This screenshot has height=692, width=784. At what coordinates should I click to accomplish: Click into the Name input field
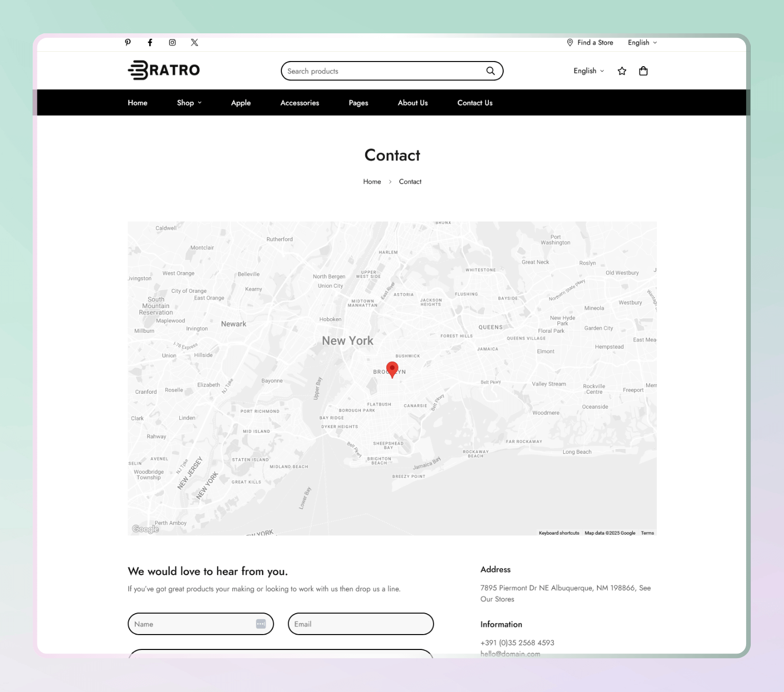[200, 624]
